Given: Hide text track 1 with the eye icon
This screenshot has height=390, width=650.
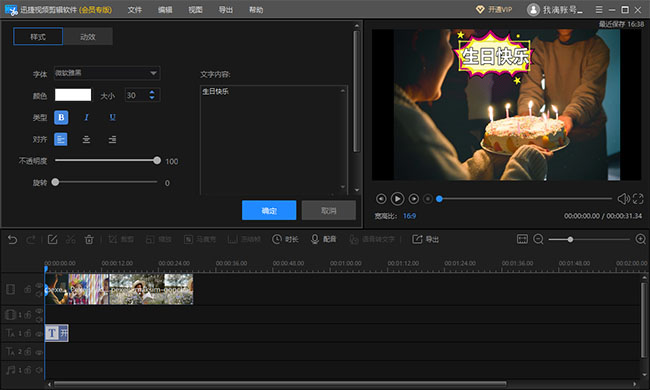Looking at the screenshot, I should coord(39,333).
